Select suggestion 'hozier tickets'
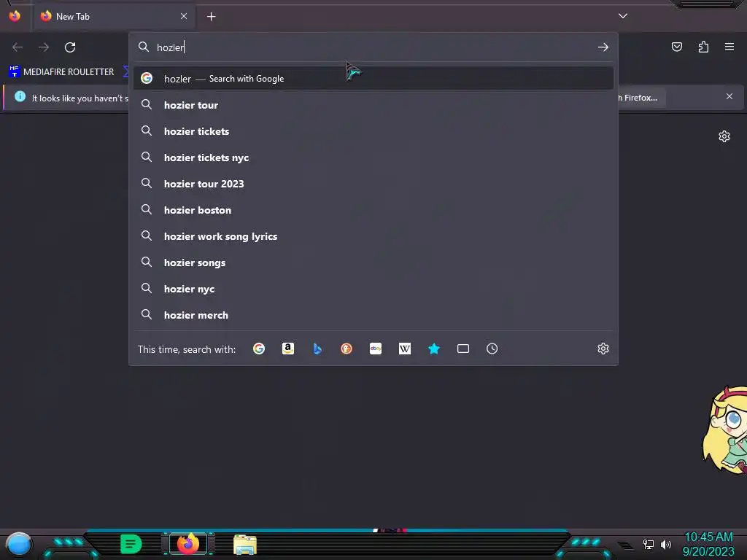The image size is (747, 560). (373, 131)
